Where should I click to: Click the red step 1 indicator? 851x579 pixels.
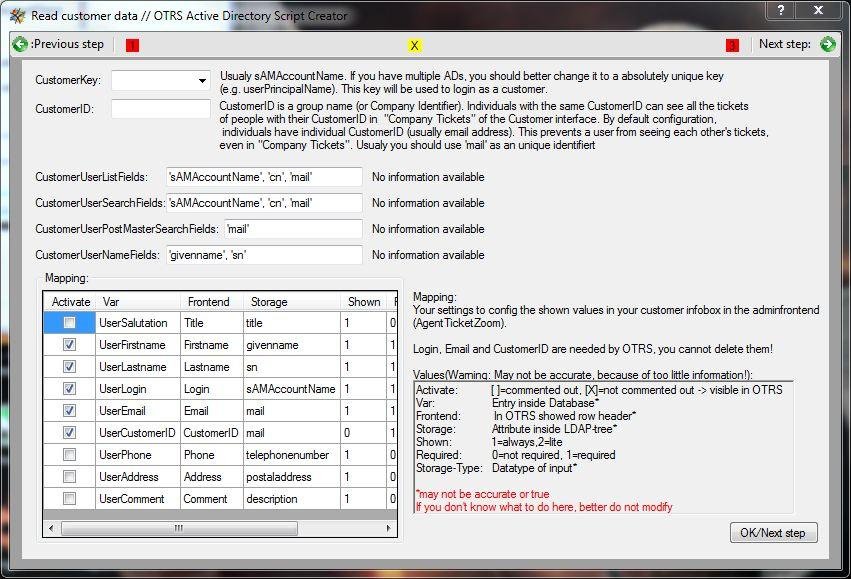click(132, 46)
